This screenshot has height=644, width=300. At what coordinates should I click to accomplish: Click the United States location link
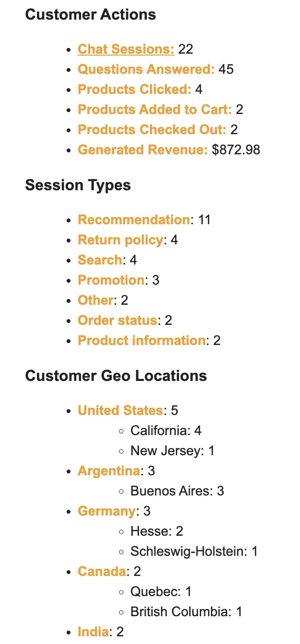120,411
